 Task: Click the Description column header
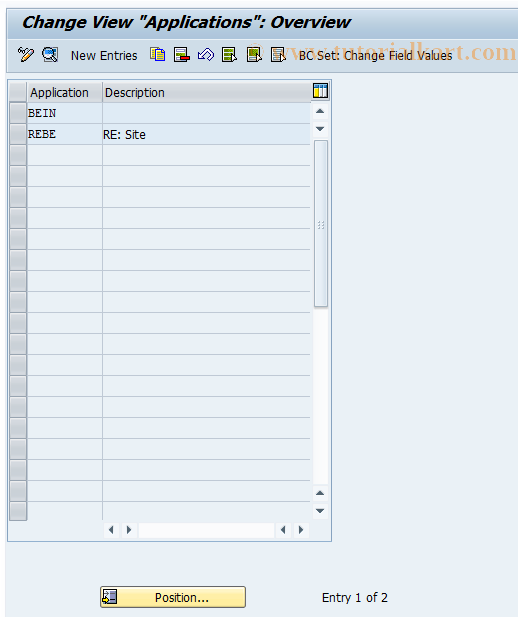(x=207, y=92)
